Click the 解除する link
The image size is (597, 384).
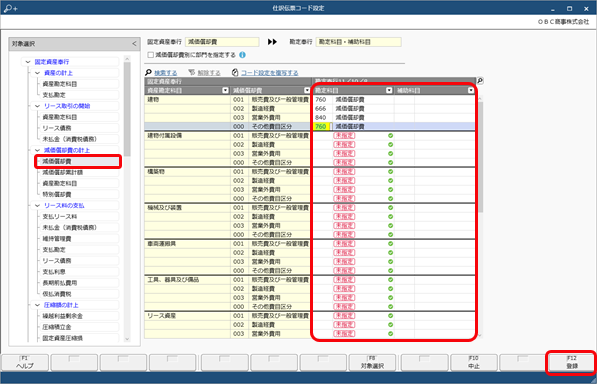point(209,73)
